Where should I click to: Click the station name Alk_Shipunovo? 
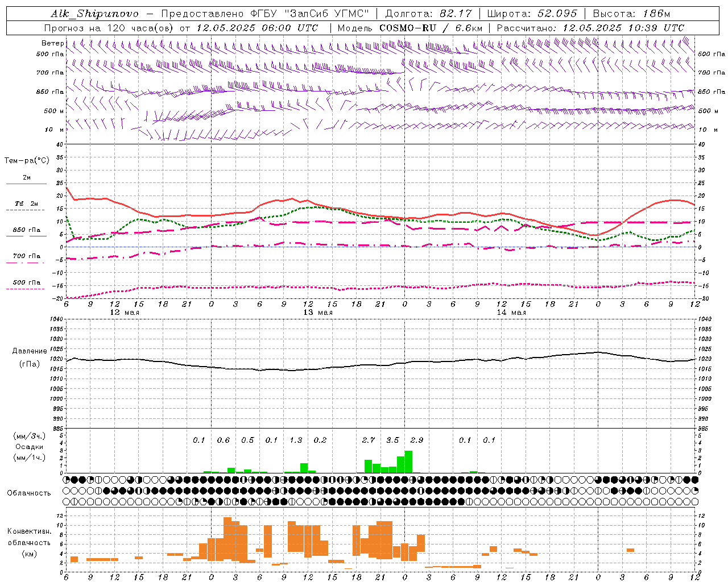pos(94,14)
